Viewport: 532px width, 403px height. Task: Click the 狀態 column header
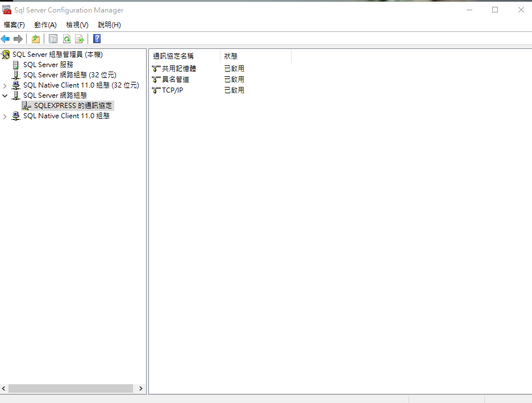(231, 56)
